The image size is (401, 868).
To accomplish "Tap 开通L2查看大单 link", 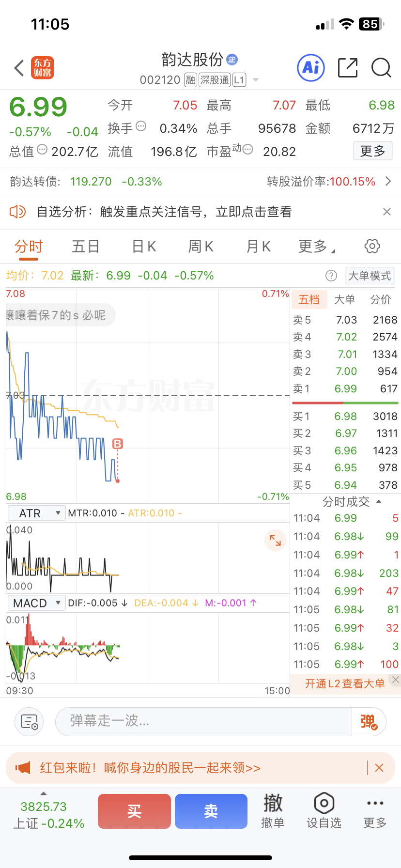I will coord(345,683).
